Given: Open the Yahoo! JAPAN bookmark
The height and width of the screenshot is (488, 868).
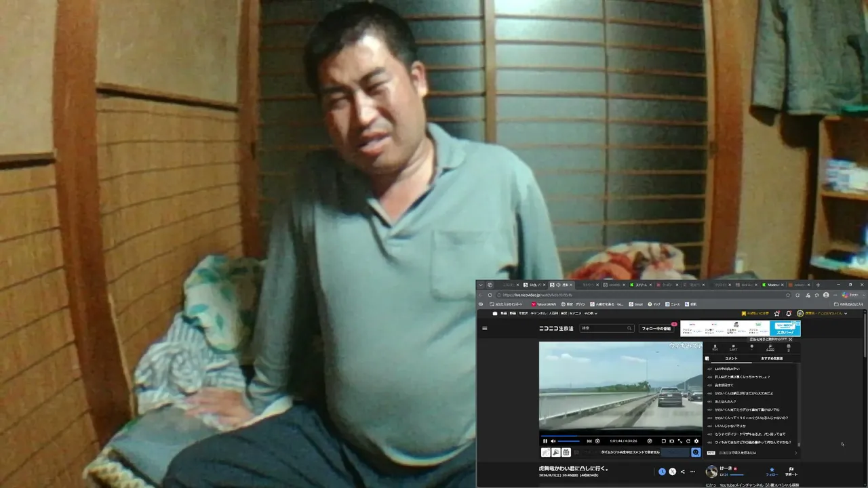Looking at the screenshot, I should click(x=544, y=304).
